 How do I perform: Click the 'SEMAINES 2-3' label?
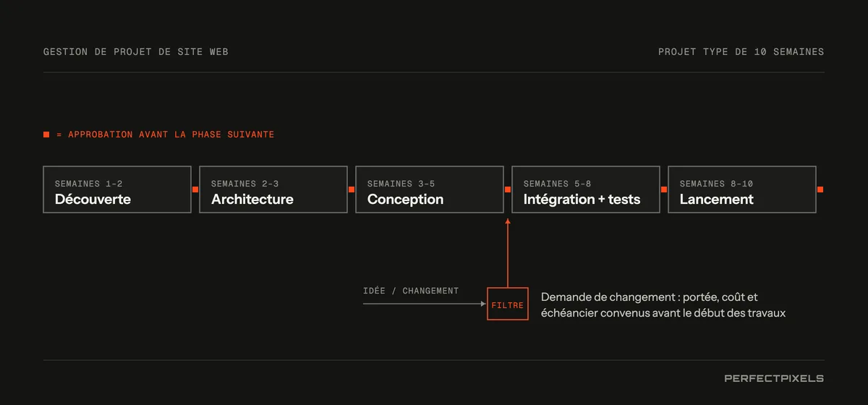(245, 184)
